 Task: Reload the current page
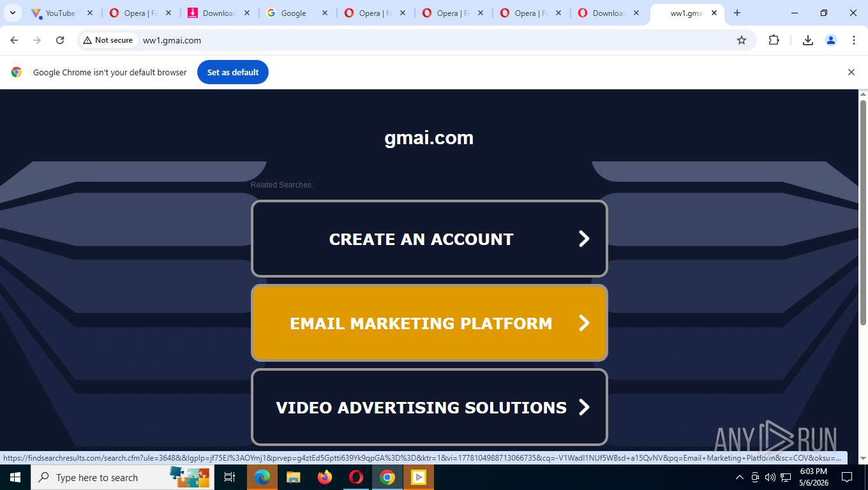(60, 40)
